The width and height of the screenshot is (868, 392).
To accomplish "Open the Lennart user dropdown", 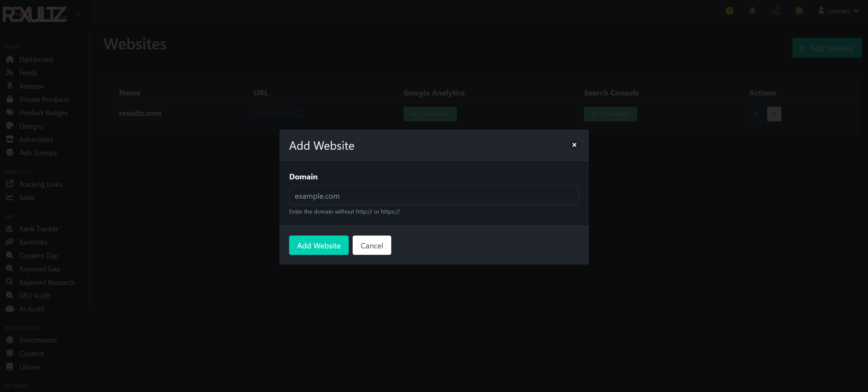I will coord(838,11).
